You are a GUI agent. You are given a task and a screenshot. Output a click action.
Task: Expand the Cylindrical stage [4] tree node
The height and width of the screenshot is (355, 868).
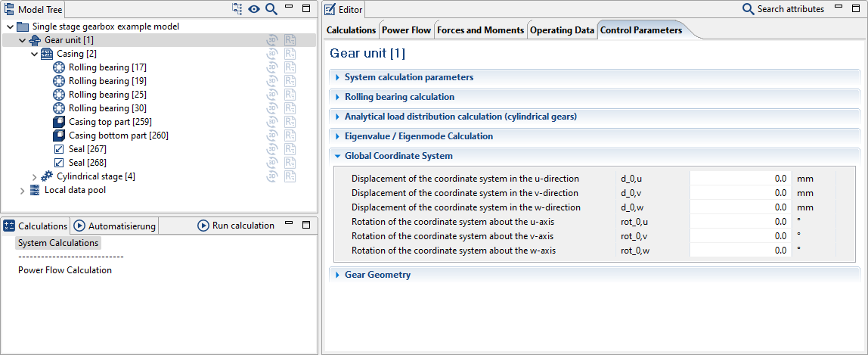pos(35,176)
